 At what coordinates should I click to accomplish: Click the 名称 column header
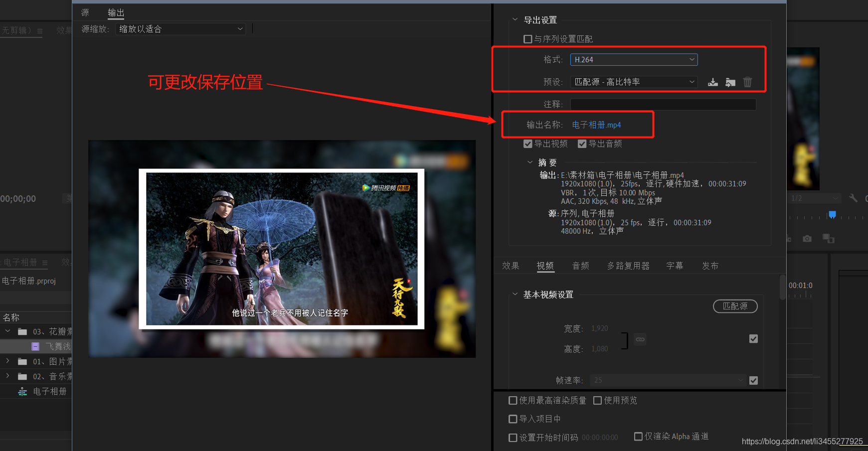point(11,317)
